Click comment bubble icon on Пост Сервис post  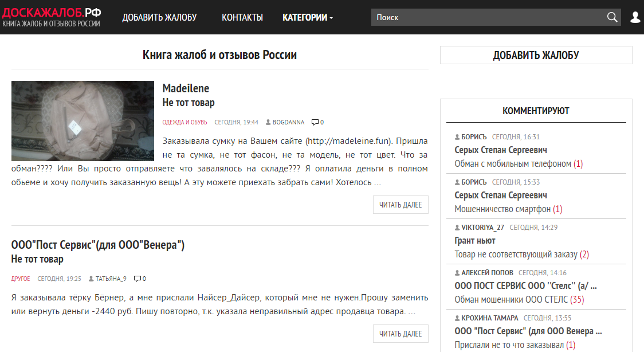138,279
